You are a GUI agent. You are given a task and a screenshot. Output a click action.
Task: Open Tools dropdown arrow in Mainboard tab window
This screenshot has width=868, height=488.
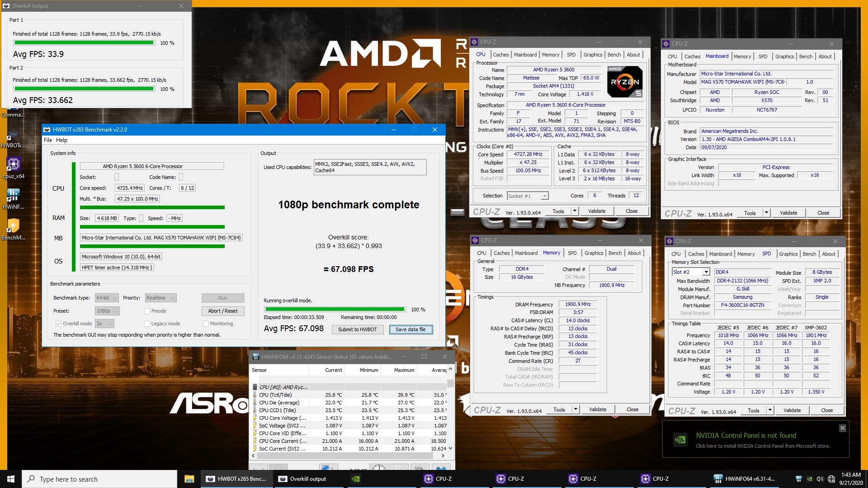[x=766, y=213]
